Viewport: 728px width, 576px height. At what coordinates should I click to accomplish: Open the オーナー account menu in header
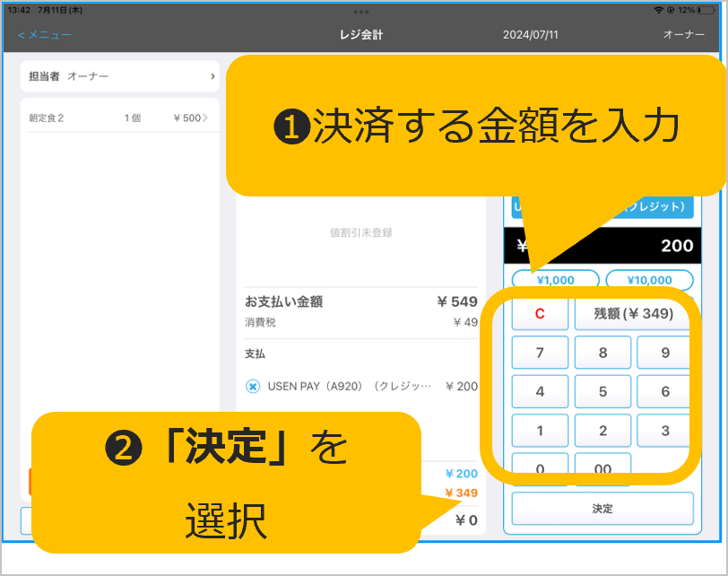683,35
